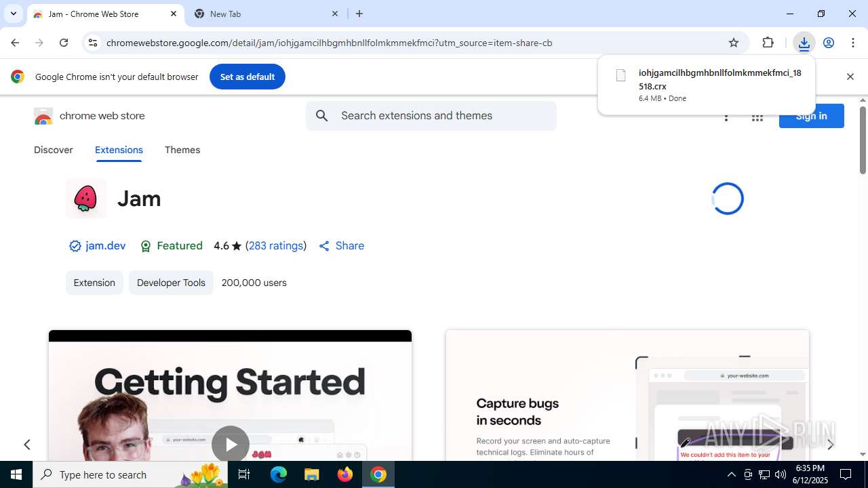Close the New Tab tab
This screenshot has height=488, width=868.
pos(335,14)
